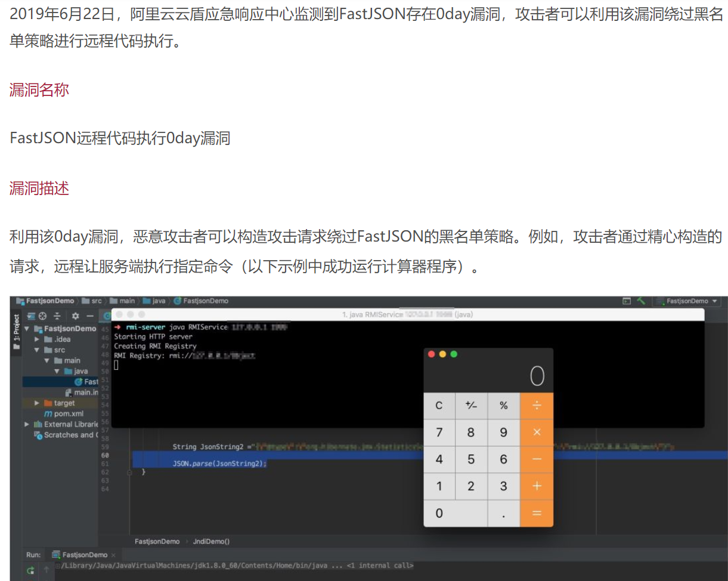Viewport: 728px width, 581px height.
Task: Collapse the src folder arrow
Action: 37,350
